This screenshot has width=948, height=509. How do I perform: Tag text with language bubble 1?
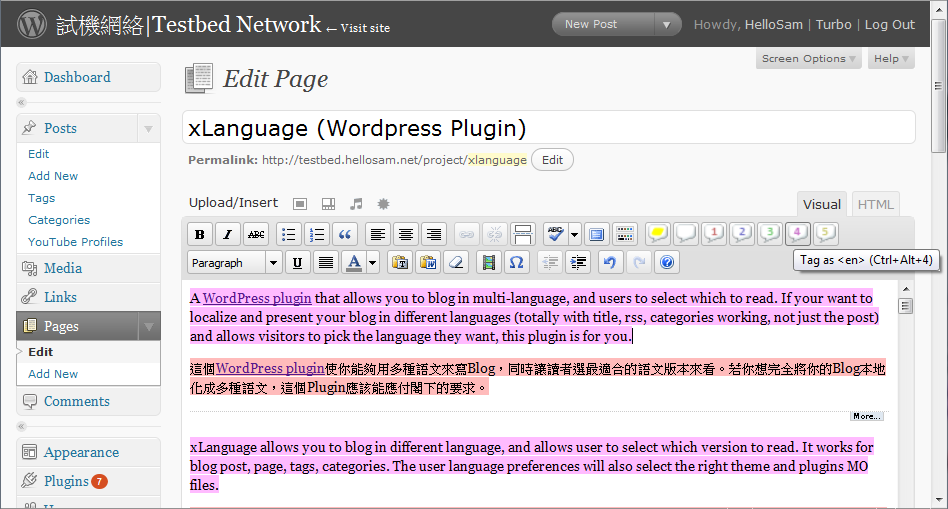coord(713,233)
